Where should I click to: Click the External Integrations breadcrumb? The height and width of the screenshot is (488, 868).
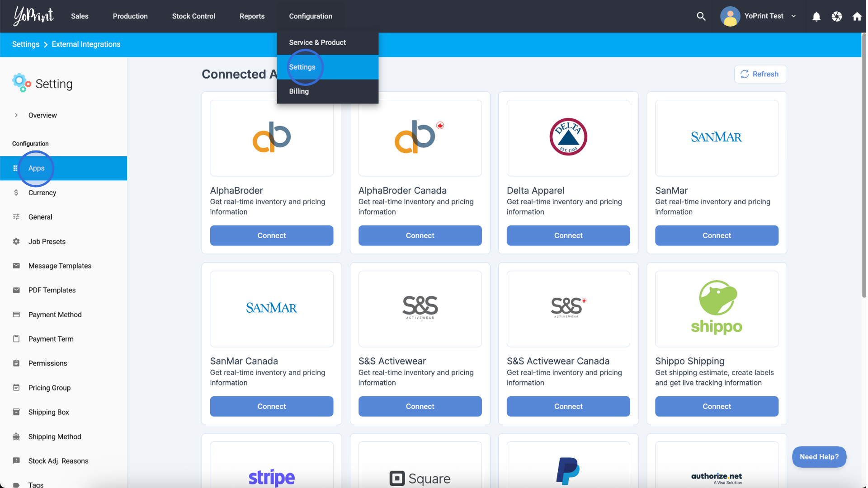click(x=86, y=44)
